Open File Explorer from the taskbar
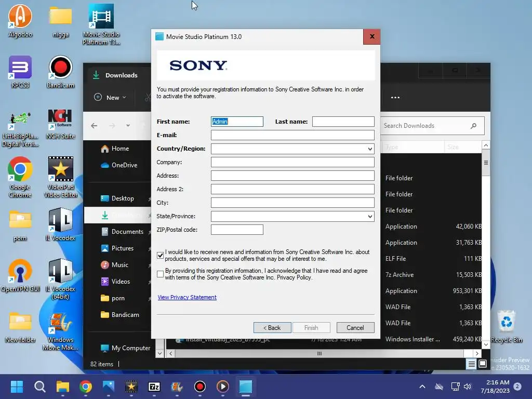The image size is (532, 399). coord(63,387)
